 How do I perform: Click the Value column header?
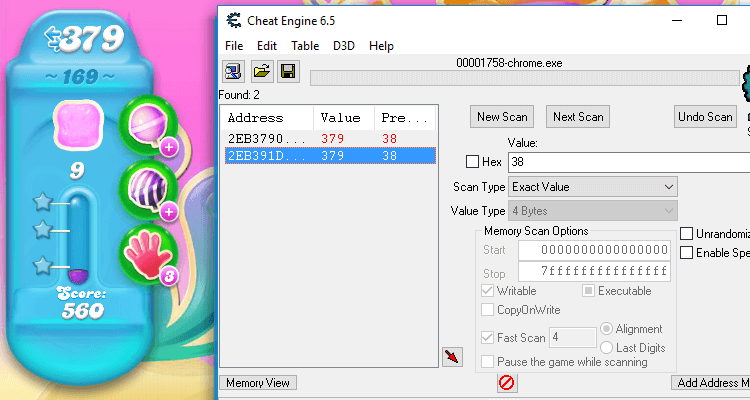click(x=344, y=118)
